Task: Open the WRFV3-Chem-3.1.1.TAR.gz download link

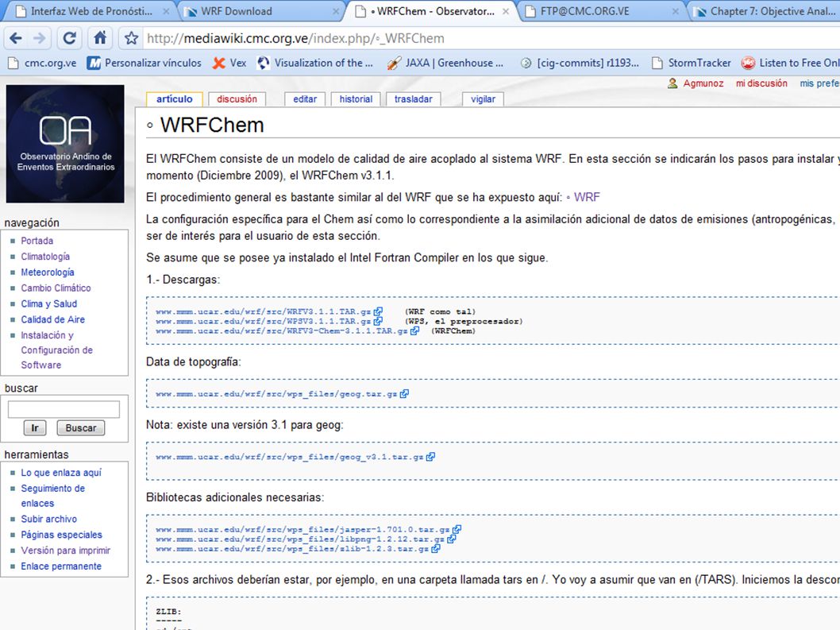Action: pos(287,330)
